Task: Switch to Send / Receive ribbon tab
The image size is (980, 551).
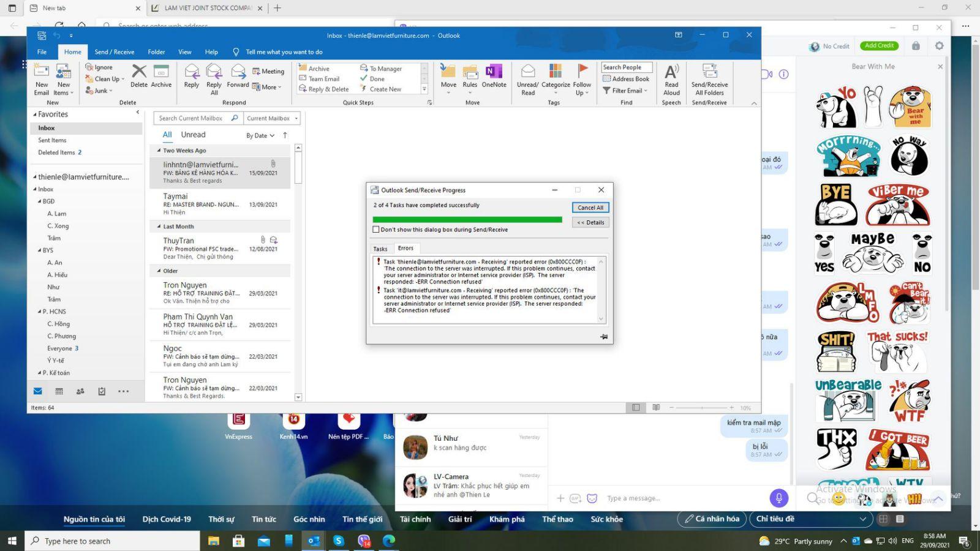Action: (x=114, y=52)
